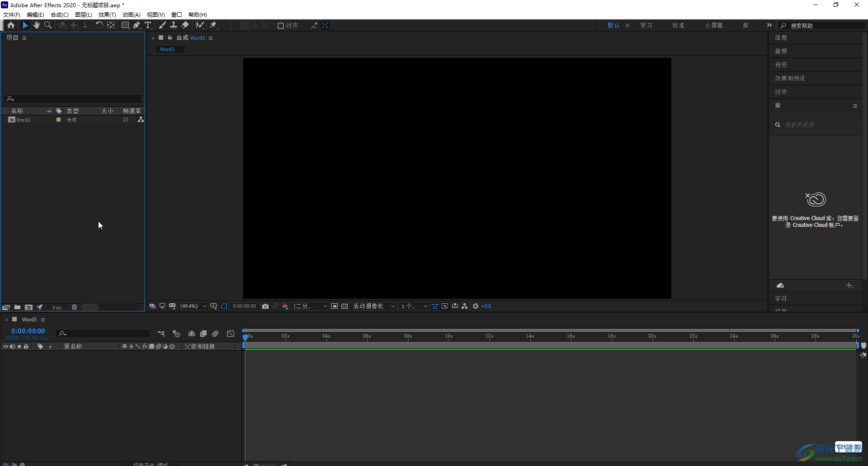
Task: Open the Graph Editor in timeline
Action: point(231,334)
